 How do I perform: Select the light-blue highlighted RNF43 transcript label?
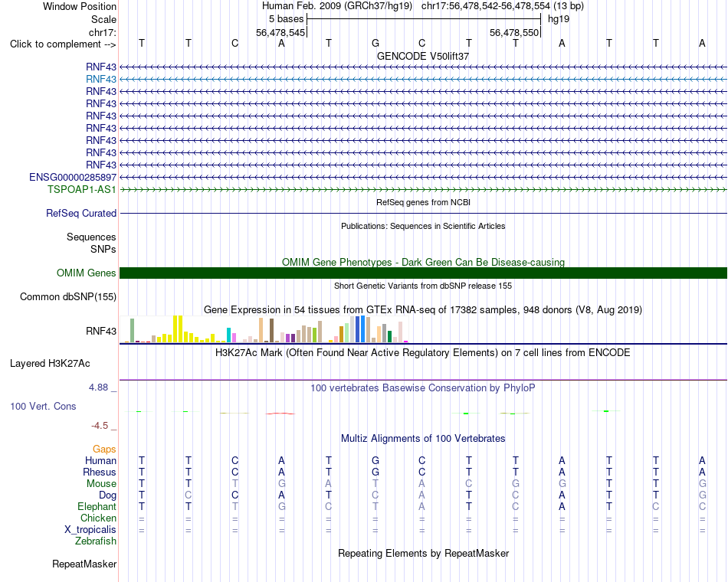click(100, 80)
